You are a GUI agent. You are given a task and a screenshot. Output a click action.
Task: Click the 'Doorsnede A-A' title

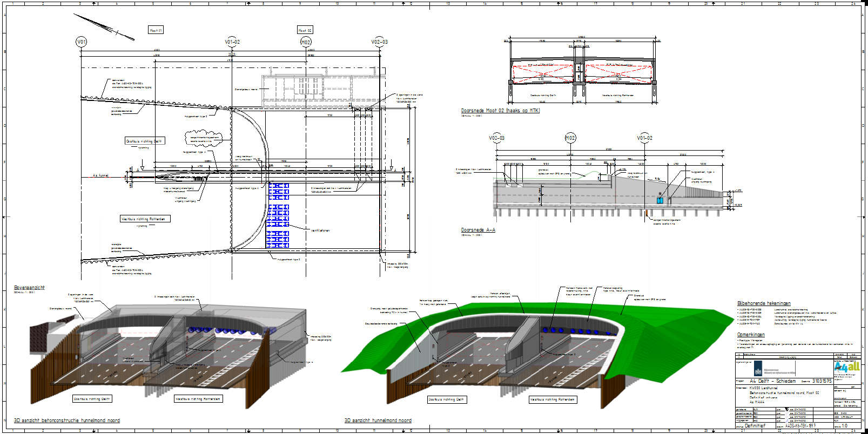click(478, 230)
